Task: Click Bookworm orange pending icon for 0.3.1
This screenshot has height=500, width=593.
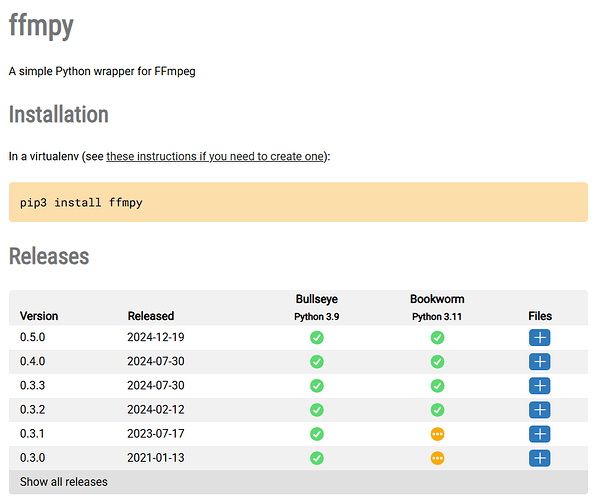Action: pyautogui.click(x=438, y=434)
